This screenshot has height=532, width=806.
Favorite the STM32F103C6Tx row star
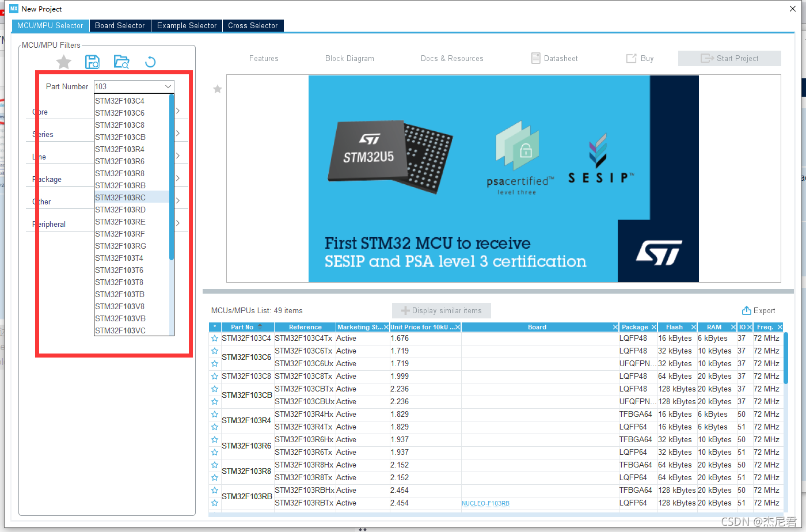click(215, 351)
